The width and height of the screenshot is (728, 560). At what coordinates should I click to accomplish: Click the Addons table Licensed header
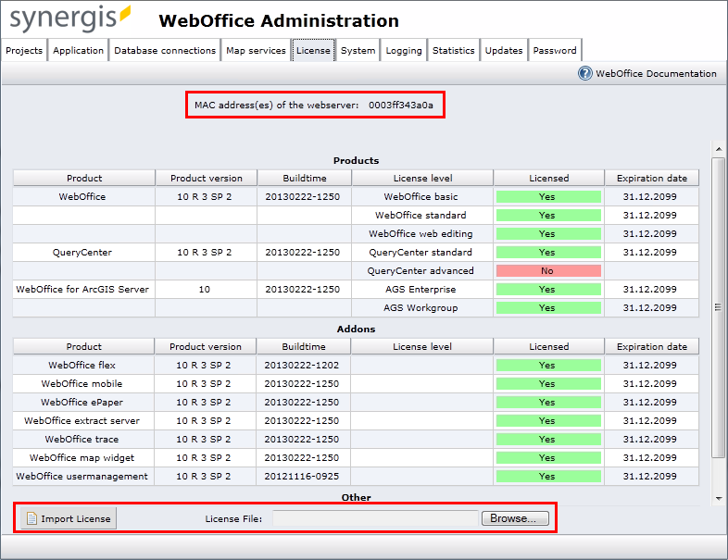549,346
